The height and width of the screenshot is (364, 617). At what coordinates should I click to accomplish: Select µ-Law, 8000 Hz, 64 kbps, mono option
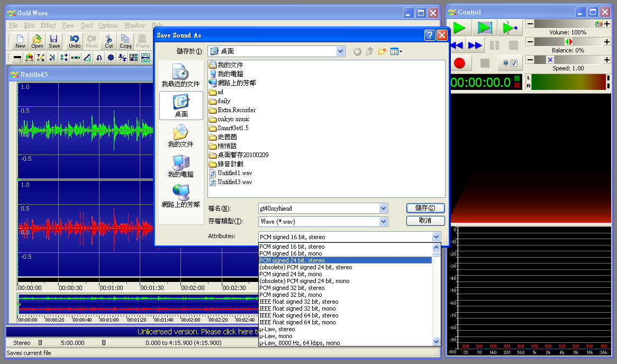click(345, 343)
